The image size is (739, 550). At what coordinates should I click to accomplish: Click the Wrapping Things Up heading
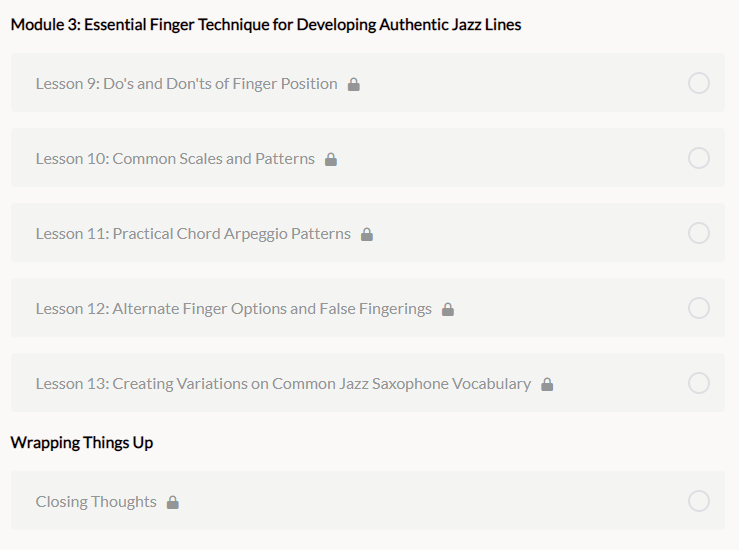pyautogui.click(x=82, y=443)
